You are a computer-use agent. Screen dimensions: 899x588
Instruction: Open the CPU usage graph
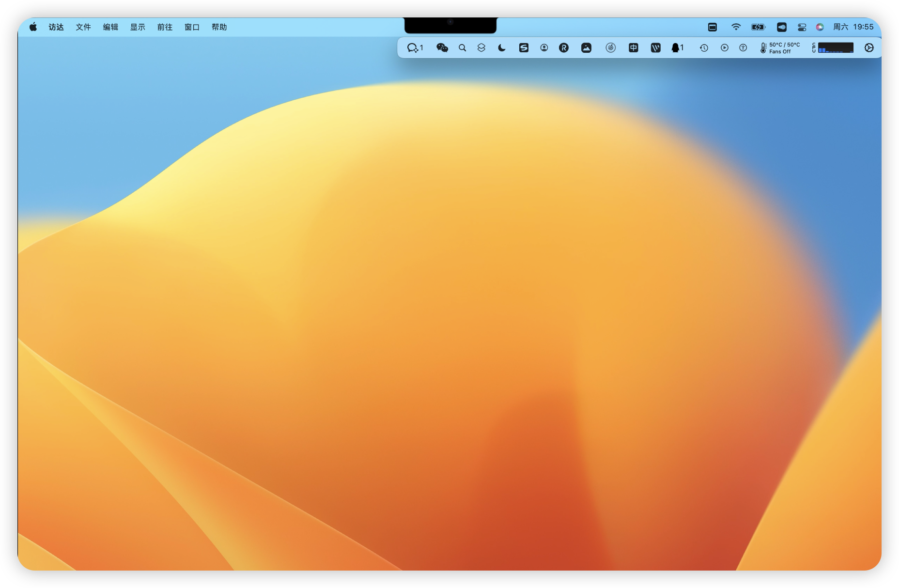point(833,47)
